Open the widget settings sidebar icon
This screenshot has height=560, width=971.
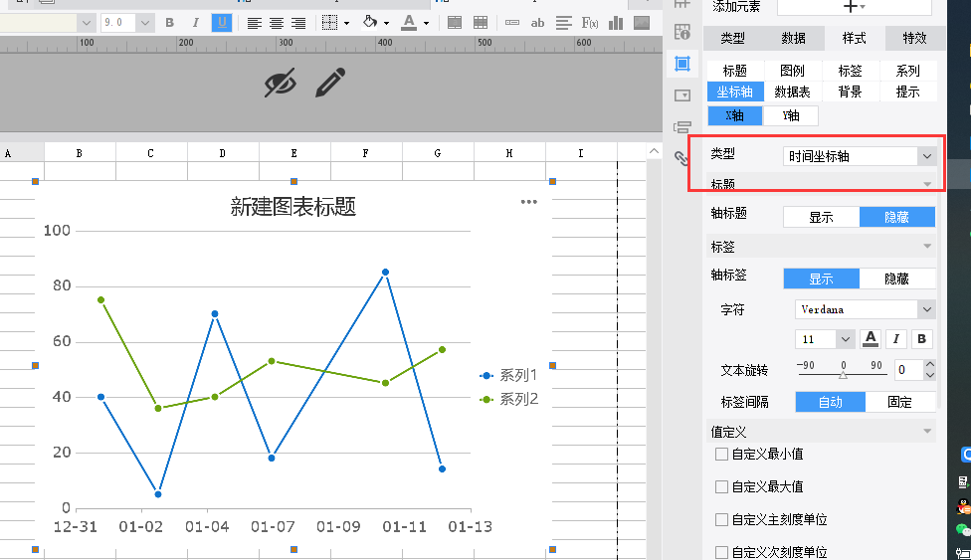pos(681,95)
